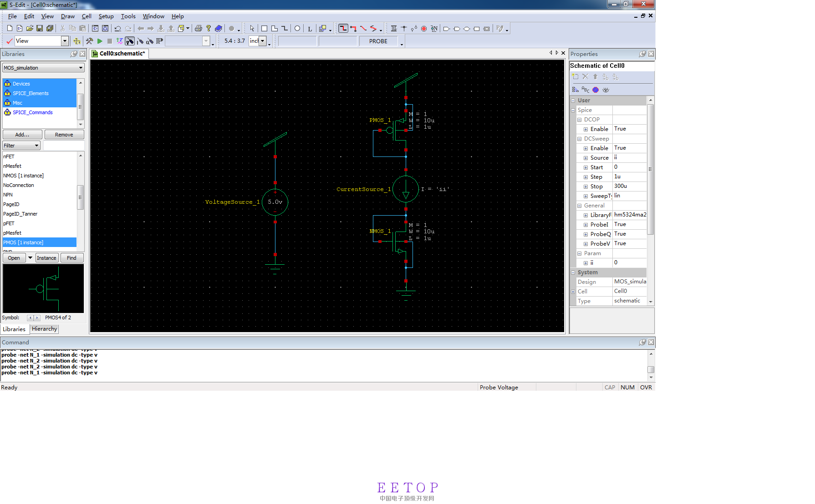The image size is (815, 504).
Task: Click the Print icon in the toolbar
Action: pos(198,29)
